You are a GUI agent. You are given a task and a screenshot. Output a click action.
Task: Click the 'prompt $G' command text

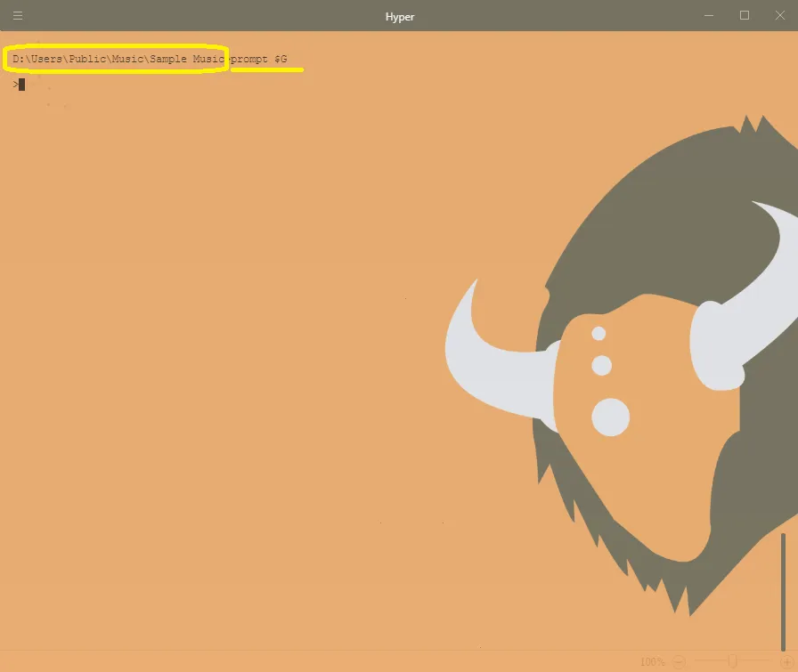259,59
